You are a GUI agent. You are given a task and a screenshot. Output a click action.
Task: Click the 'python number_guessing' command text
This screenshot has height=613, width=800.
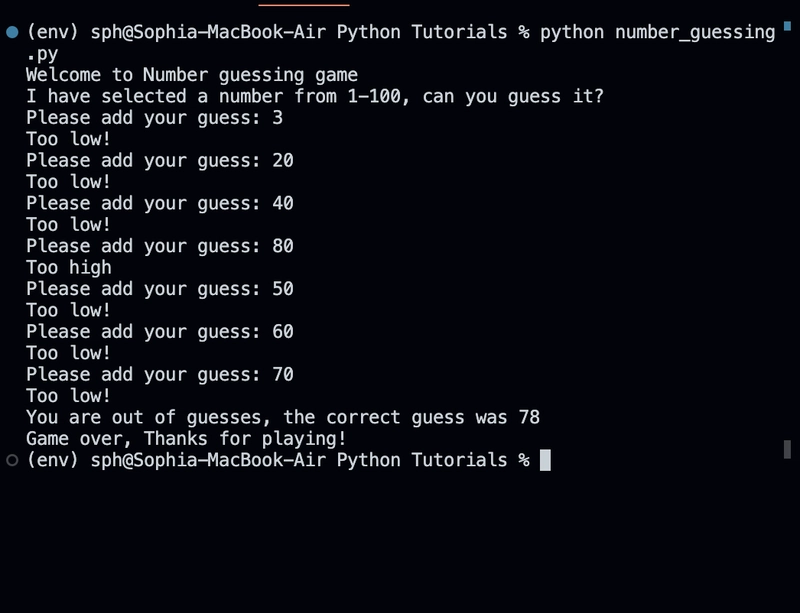658,33
